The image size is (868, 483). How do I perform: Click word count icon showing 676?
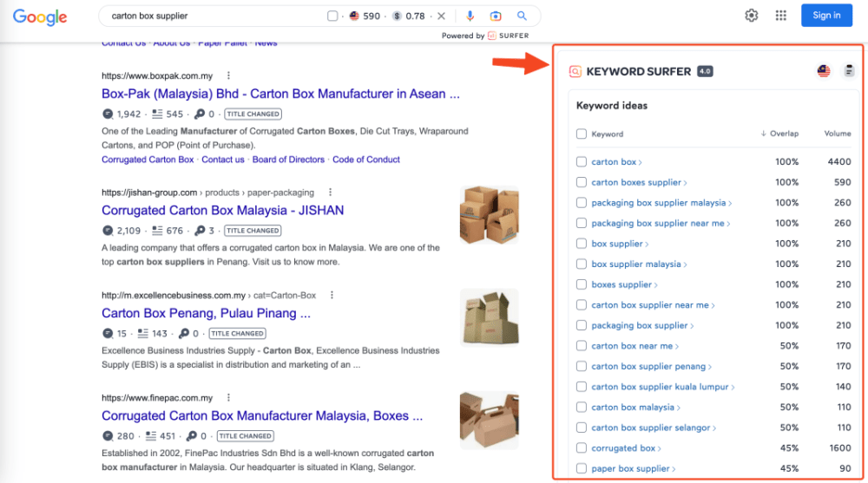pos(157,231)
